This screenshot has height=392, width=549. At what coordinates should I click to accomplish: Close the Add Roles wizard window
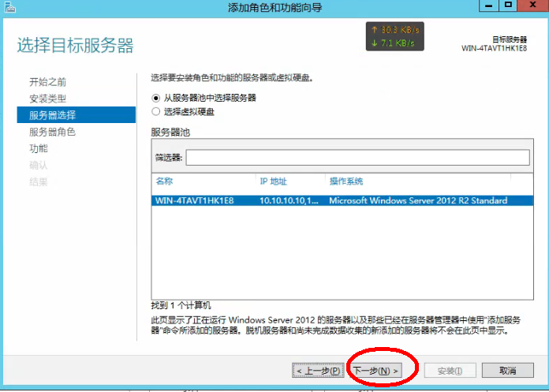pyautogui.click(x=532, y=6)
